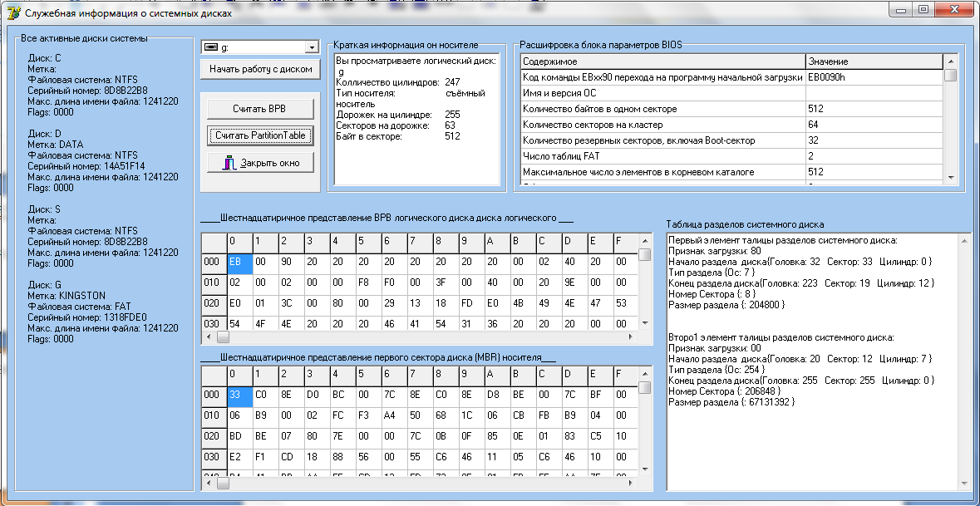
Task: Click Метка: DATA line for disk D
Action: coord(56,145)
